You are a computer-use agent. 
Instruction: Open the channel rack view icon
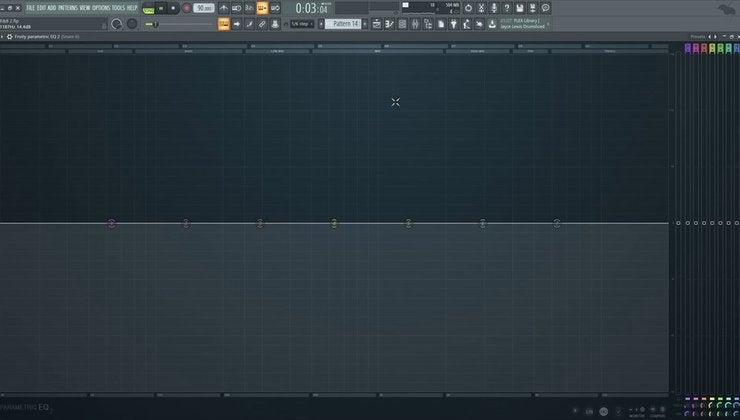[402, 24]
